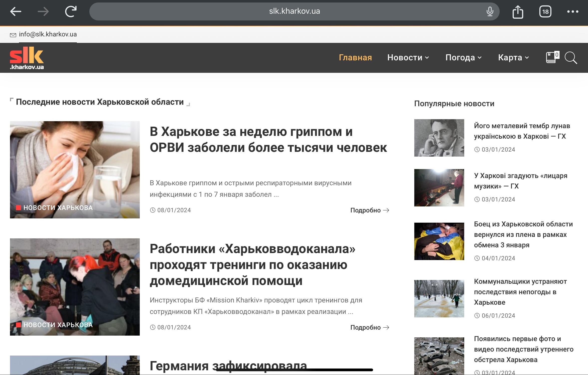Select the Главная menu item
Viewport: 588px width, 375px height.
tap(355, 58)
